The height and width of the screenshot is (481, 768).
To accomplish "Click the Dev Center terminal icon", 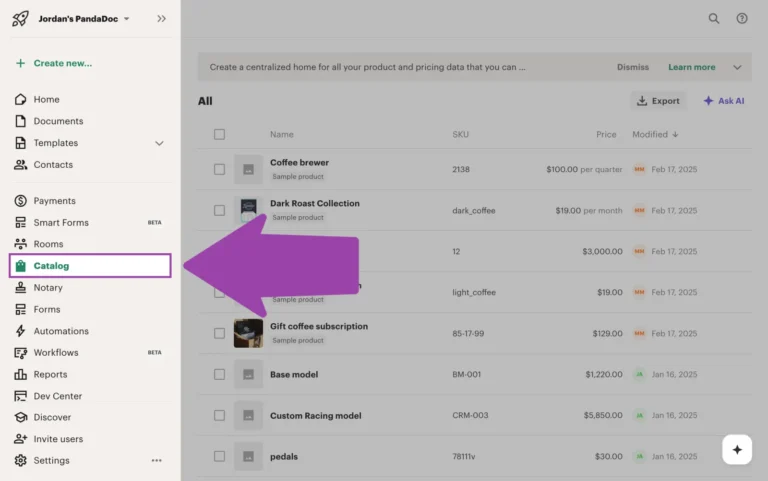I will [20, 396].
